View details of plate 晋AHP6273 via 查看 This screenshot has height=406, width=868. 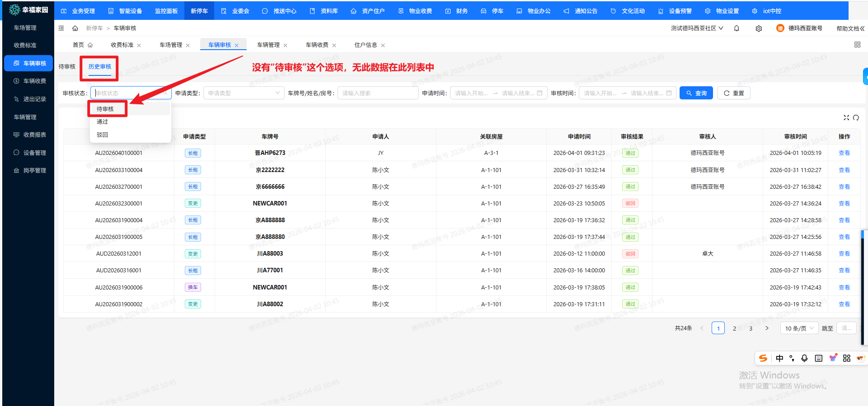(844, 153)
